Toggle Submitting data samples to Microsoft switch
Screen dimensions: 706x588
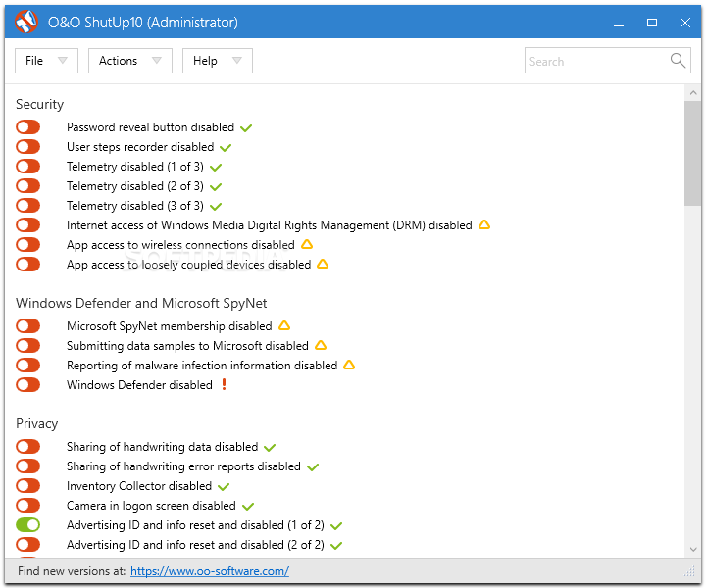[27, 346]
